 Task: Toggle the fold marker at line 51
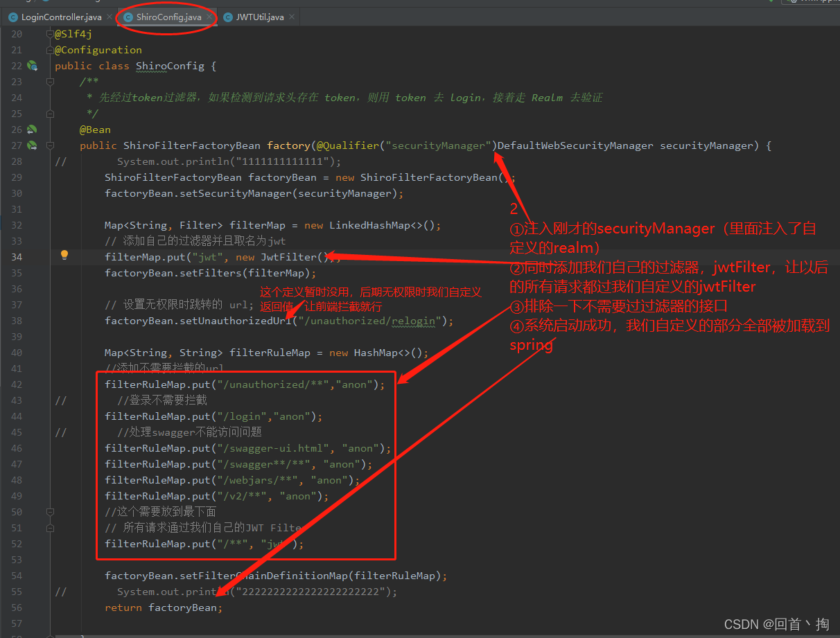[x=50, y=528]
